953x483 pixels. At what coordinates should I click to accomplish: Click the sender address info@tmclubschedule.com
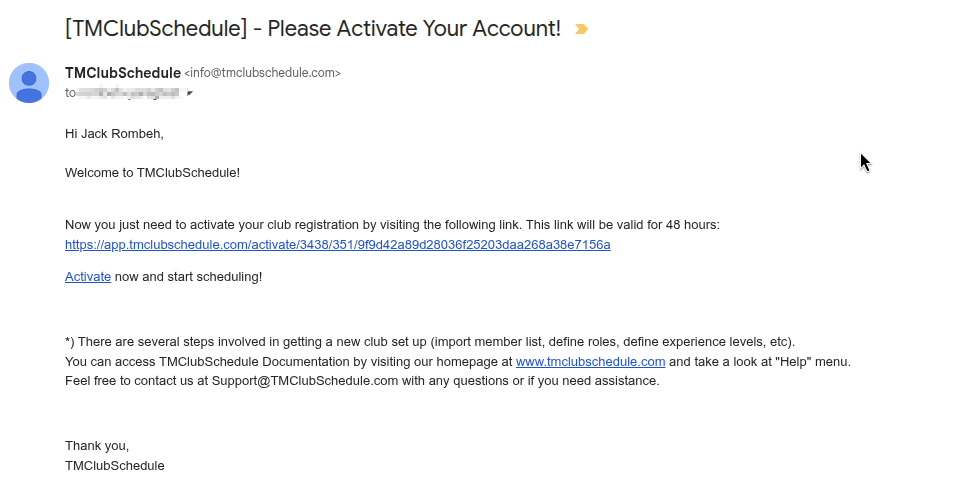coord(263,73)
